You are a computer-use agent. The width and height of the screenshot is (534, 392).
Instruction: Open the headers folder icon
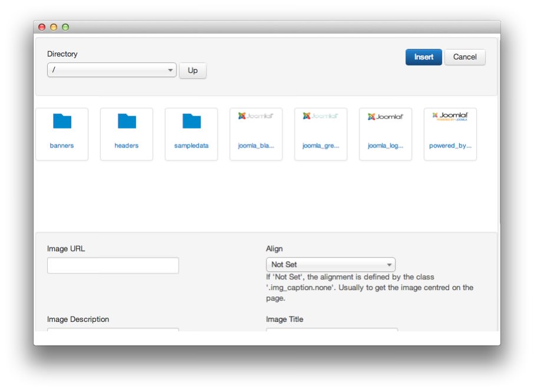127,121
